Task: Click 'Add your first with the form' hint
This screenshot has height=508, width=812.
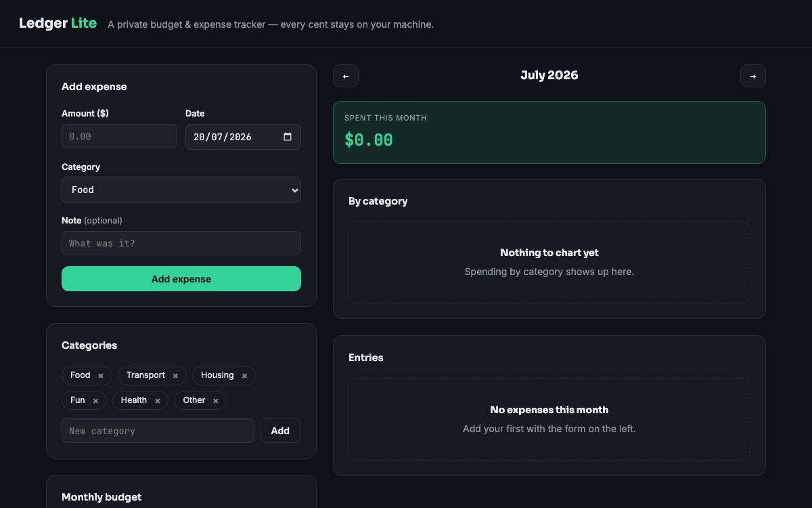Action: tap(549, 429)
